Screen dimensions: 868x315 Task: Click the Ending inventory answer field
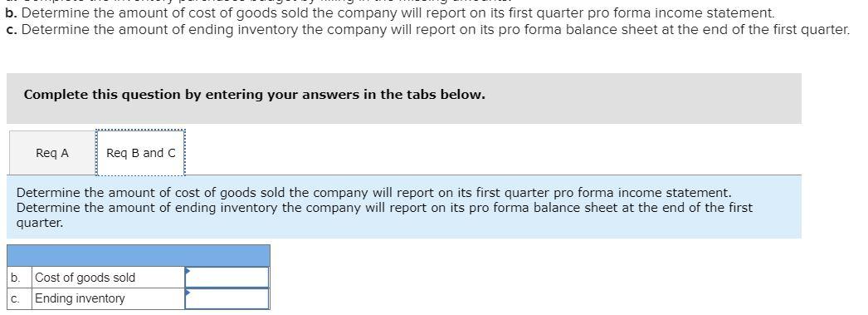click(227, 299)
